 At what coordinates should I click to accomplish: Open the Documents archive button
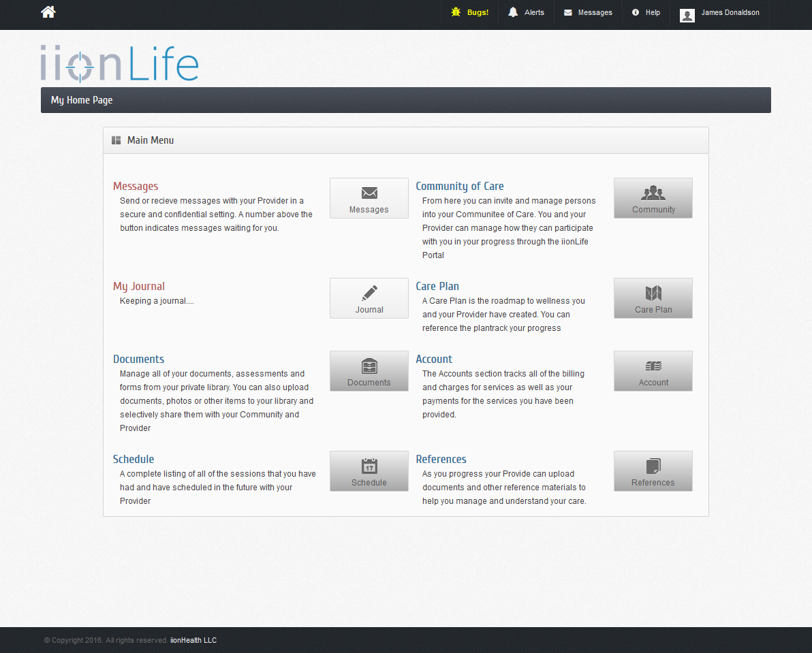[369, 371]
